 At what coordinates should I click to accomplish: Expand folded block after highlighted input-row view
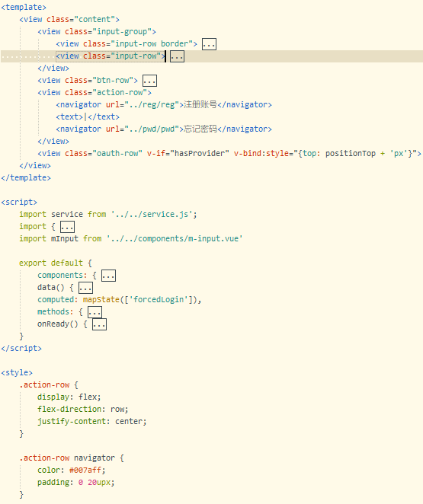pos(177,56)
